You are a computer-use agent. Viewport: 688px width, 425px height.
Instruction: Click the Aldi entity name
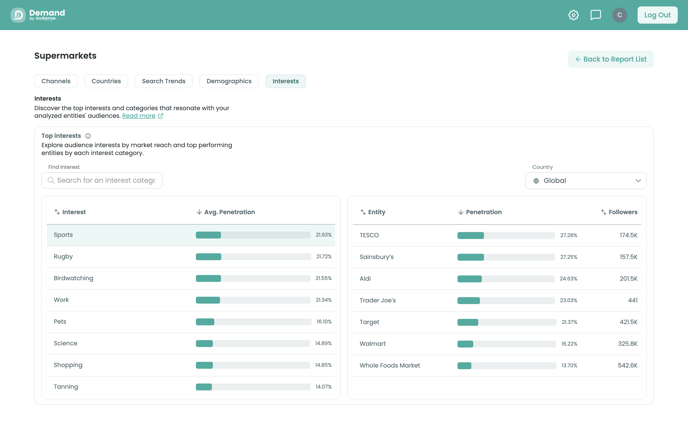[x=365, y=279]
